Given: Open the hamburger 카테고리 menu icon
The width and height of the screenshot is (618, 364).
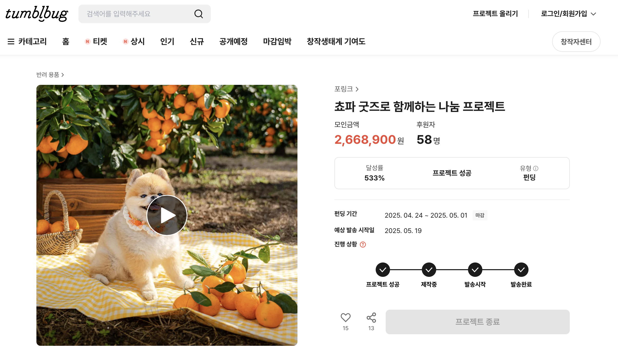Looking at the screenshot, I should (x=11, y=42).
